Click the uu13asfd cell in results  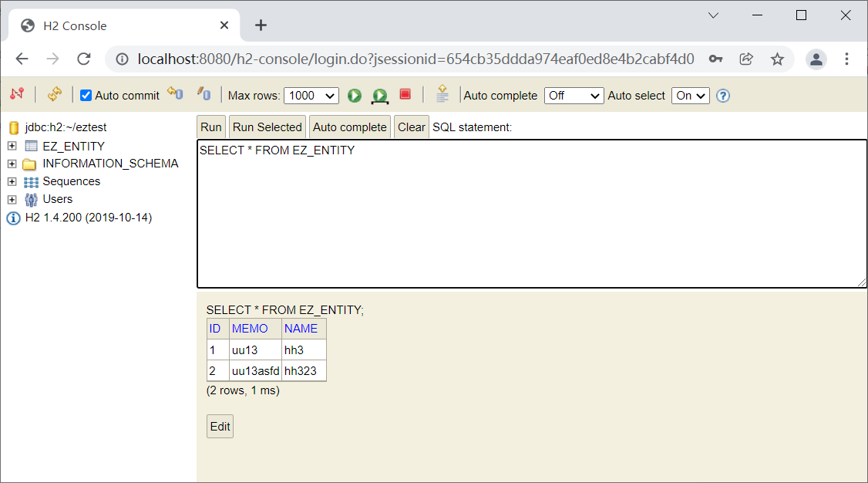coord(255,370)
